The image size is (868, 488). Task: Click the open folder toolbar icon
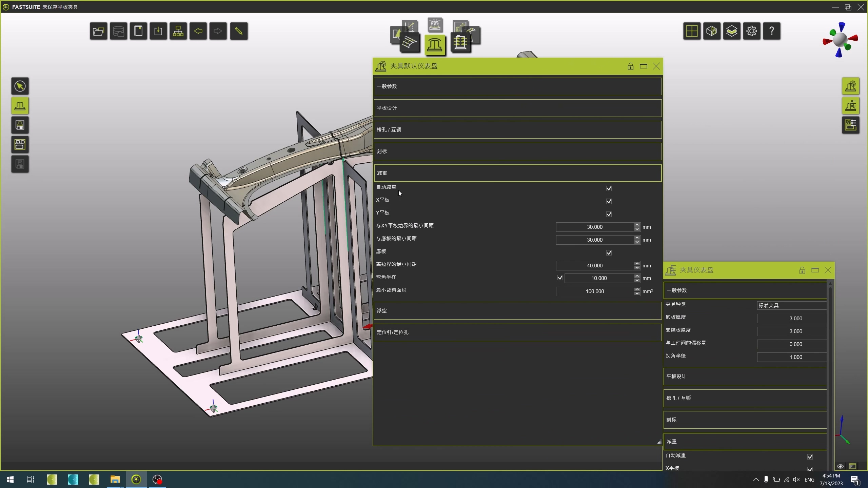pyautogui.click(x=98, y=31)
